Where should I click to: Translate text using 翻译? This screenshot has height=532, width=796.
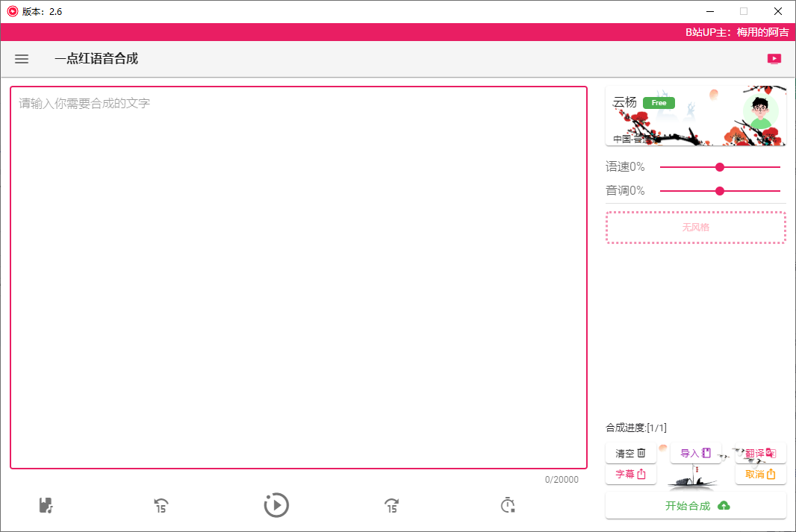(760, 453)
